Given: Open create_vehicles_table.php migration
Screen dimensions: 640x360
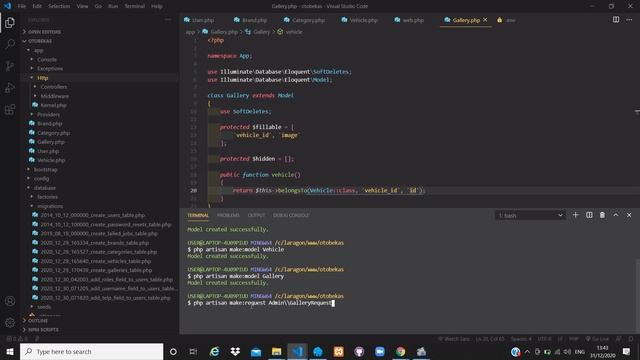Looking at the screenshot, I should 96,261.
